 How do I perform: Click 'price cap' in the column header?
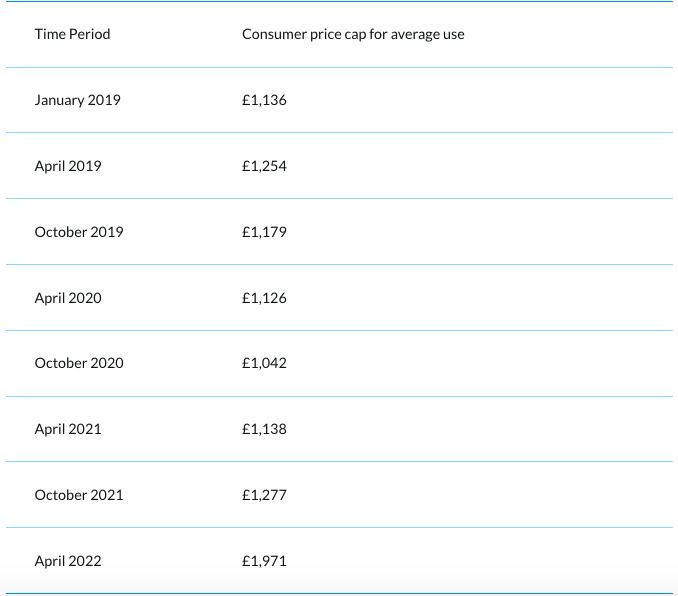(337, 34)
